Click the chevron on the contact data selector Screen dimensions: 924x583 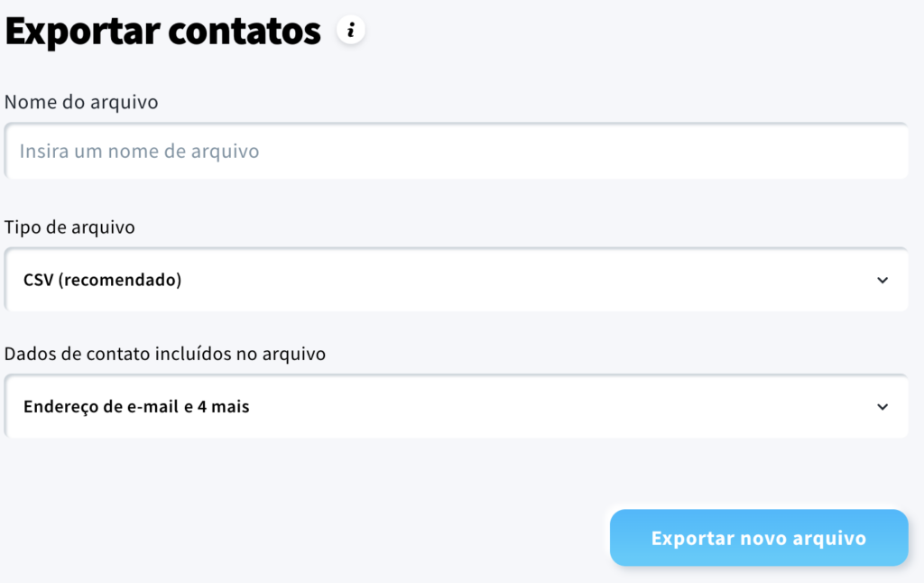point(882,406)
